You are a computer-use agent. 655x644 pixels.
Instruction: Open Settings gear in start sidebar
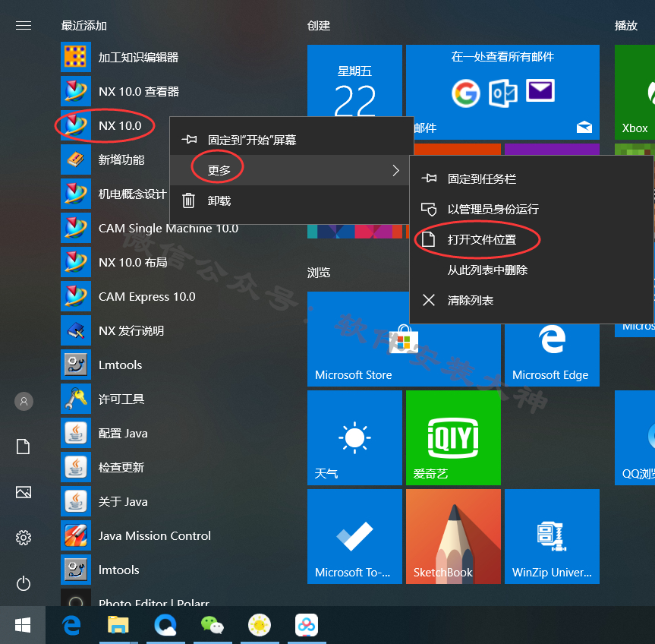24,538
